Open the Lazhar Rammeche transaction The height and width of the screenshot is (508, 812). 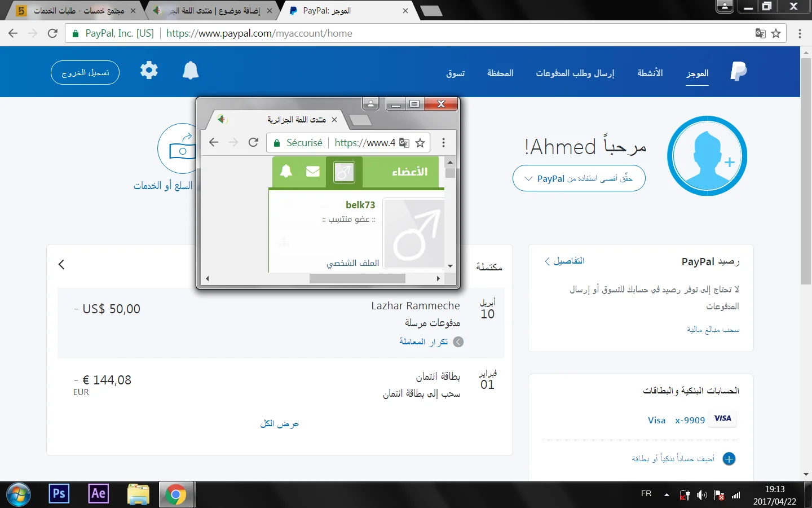(x=281, y=323)
